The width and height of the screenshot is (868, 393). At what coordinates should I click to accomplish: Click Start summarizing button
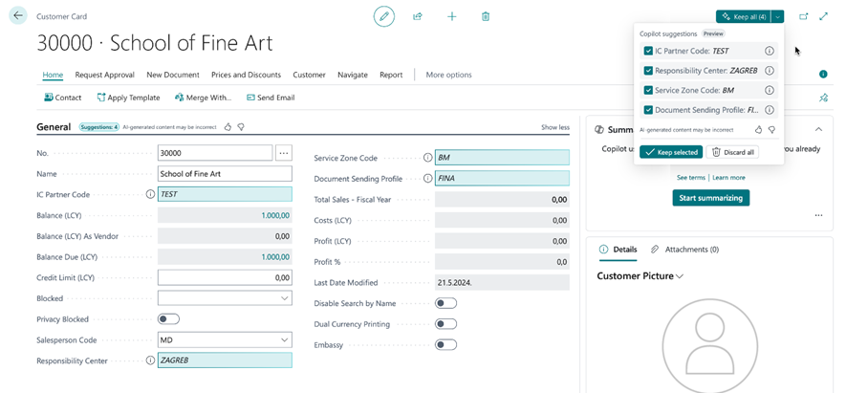point(711,198)
